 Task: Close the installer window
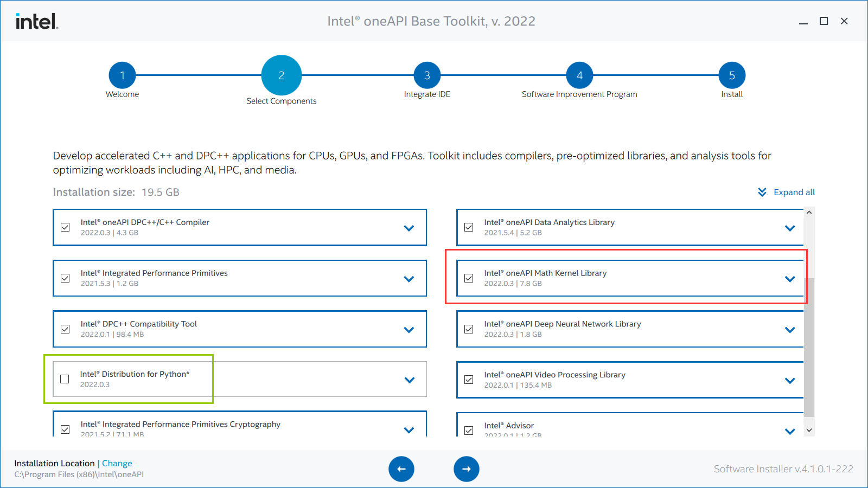(x=844, y=21)
